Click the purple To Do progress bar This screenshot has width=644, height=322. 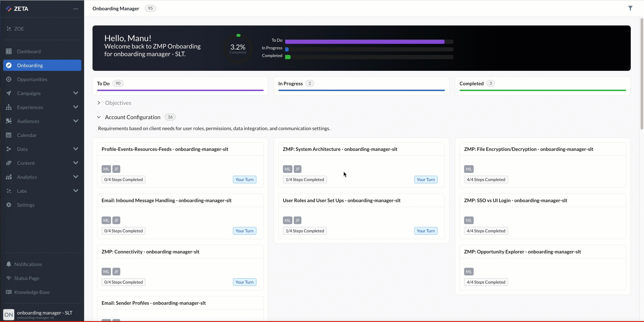(x=365, y=42)
